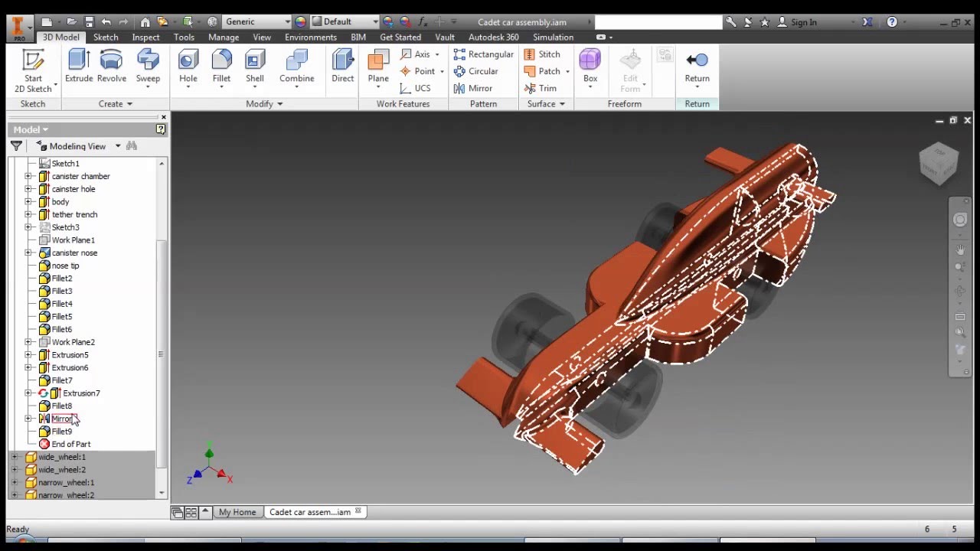Click the Undo arrow
The height and width of the screenshot is (551, 980).
(106, 22)
